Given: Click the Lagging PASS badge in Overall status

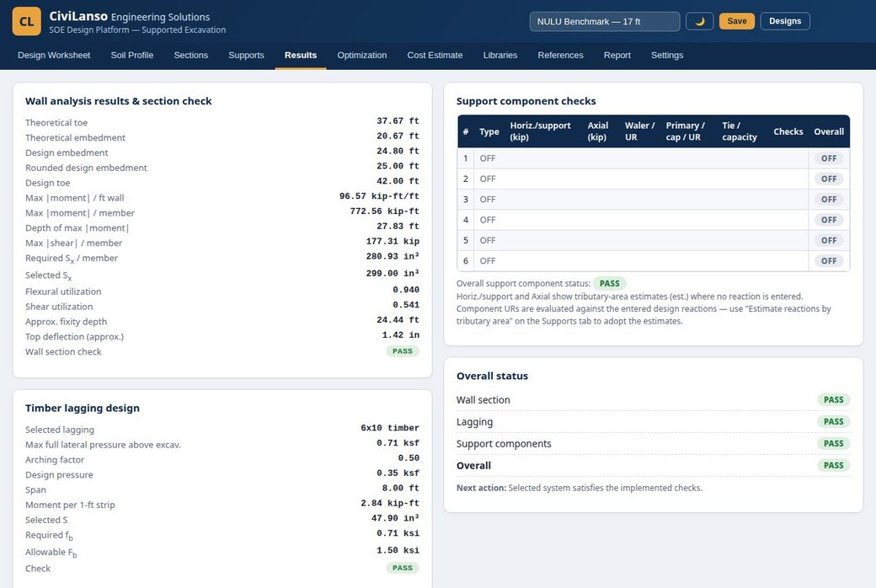Looking at the screenshot, I should point(834,421).
